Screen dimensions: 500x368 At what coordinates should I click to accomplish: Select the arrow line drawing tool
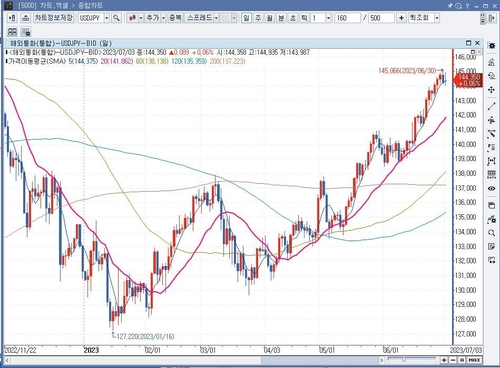click(x=491, y=134)
